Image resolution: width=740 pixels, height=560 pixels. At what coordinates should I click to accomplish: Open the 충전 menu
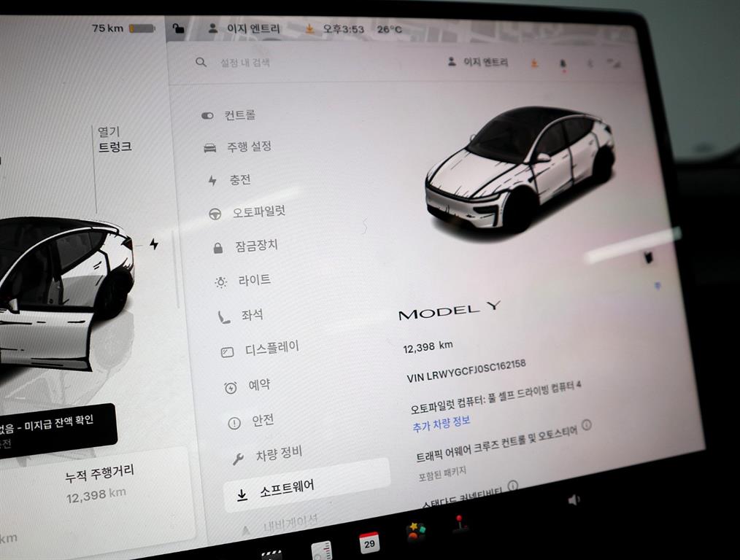[x=240, y=179]
